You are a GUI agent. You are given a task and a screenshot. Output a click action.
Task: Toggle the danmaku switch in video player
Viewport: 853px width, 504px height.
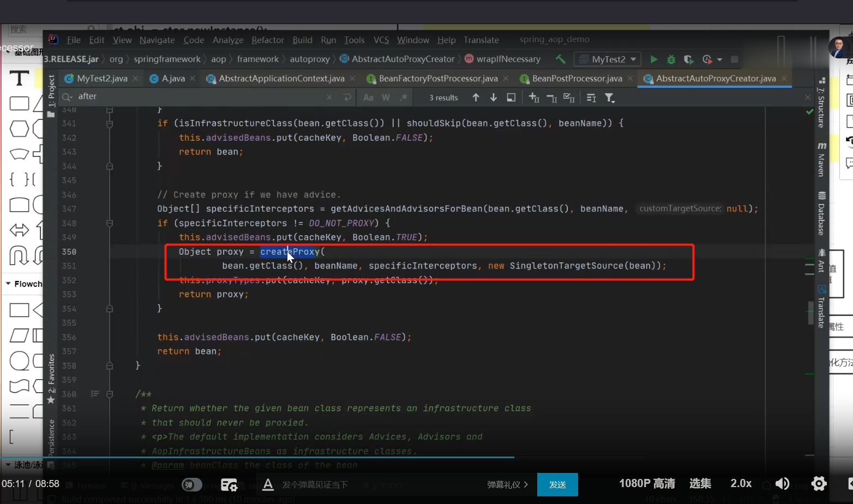click(x=191, y=484)
